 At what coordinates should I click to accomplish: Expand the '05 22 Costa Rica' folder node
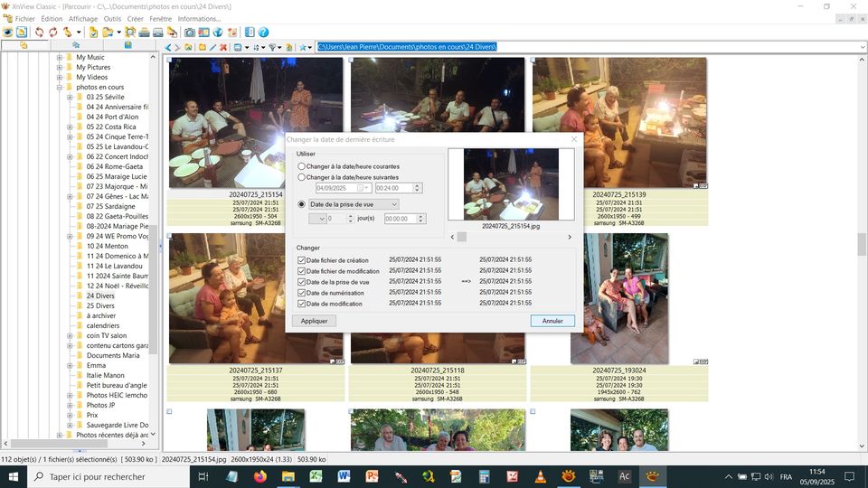(x=70, y=127)
